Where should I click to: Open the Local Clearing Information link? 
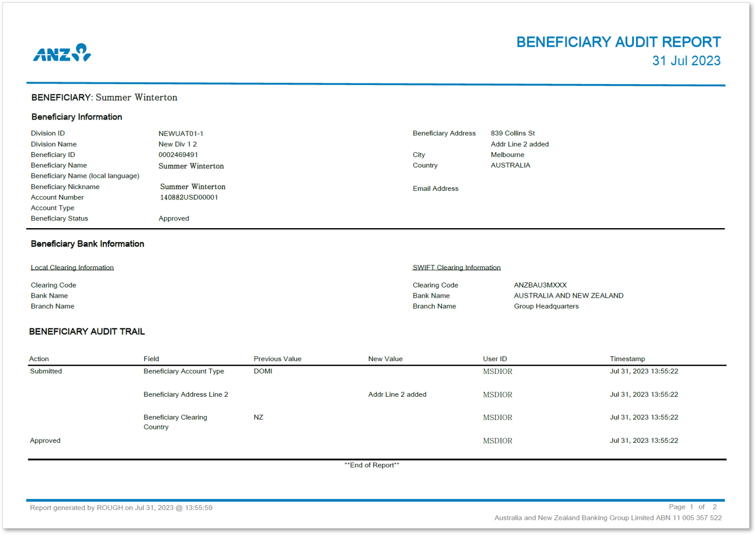click(72, 267)
